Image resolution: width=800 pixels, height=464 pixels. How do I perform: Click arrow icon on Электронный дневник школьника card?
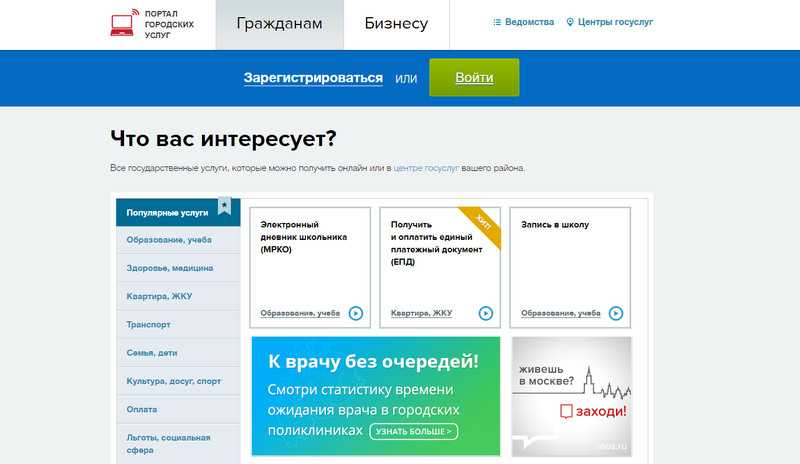pos(356,313)
